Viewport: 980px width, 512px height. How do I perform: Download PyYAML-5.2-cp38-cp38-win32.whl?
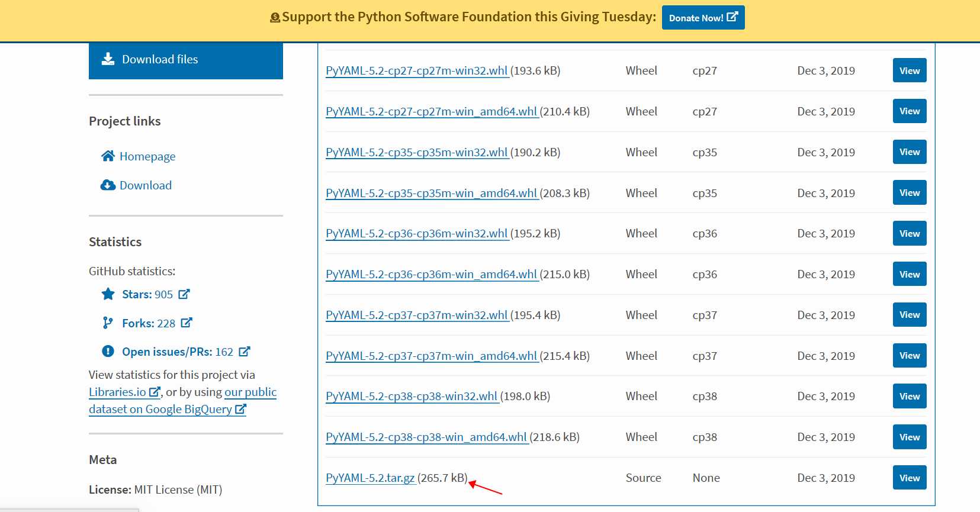412,396
